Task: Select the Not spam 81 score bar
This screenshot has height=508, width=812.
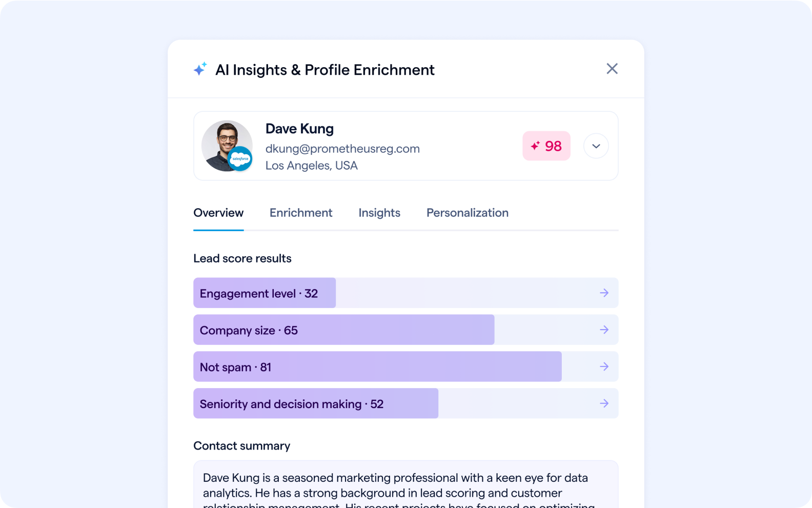Action: [377, 367]
